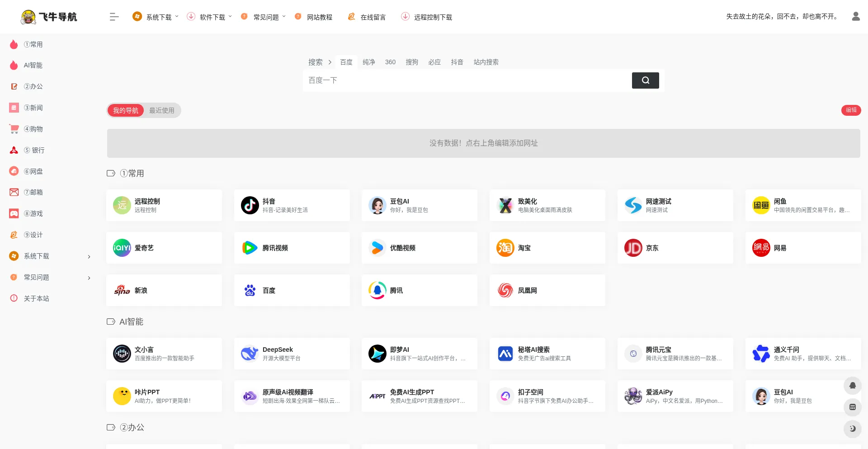The image size is (868, 449).
Task: Click the 新浪 sina icon
Action: pyautogui.click(x=122, y=290)
